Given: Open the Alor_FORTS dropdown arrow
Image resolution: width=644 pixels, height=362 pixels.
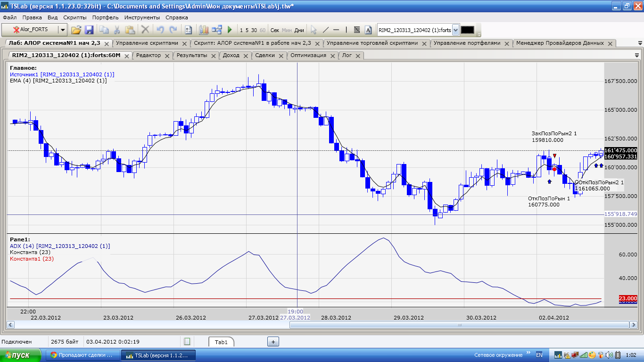Looking at the screenshot, I should coord(62,30).
